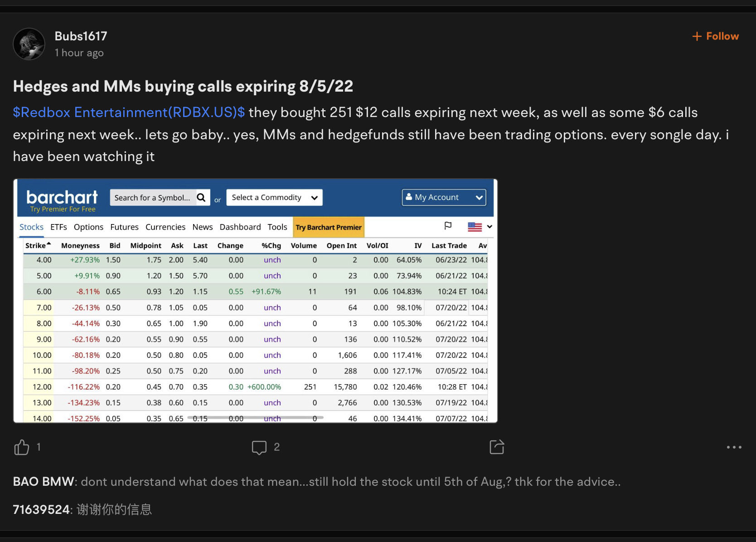Click the search magnifier icon on barchart
Viewport: 756px width, 542px height.
201,197
